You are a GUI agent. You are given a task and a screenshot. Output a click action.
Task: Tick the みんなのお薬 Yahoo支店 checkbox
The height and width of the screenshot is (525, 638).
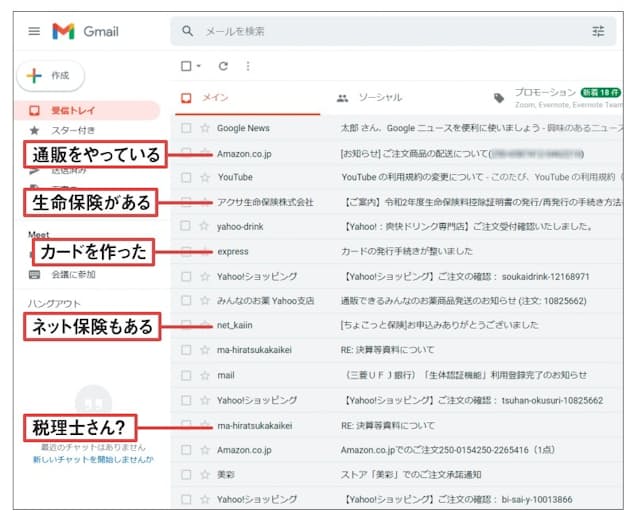(x=186, y=301)
